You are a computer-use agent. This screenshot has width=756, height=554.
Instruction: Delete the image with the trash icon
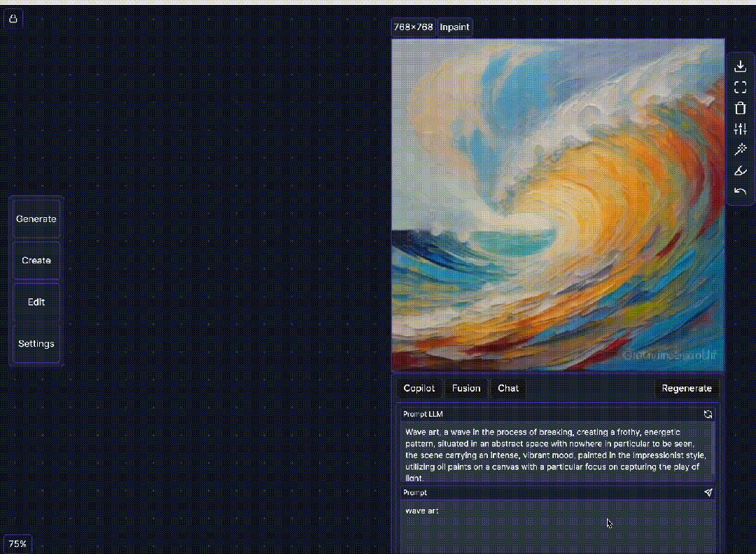740,108
